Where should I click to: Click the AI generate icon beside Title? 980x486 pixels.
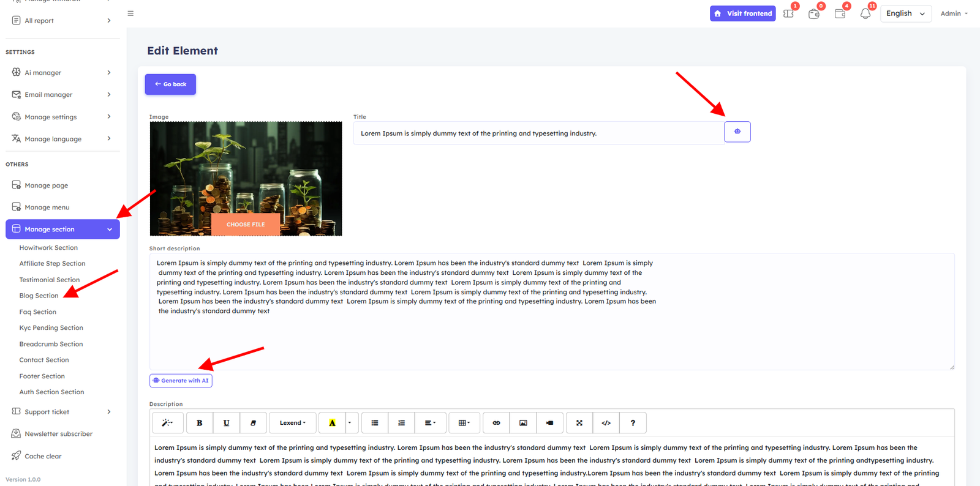tap(737, 132)
